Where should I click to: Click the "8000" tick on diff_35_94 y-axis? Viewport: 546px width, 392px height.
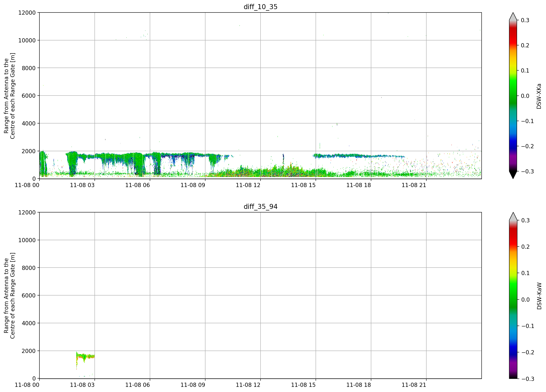click(29, 268)
